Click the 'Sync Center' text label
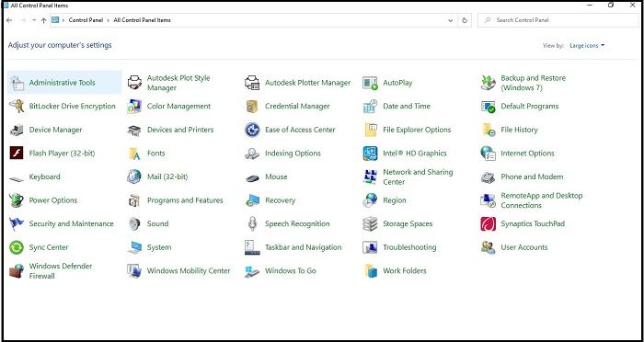 (49, 247)
